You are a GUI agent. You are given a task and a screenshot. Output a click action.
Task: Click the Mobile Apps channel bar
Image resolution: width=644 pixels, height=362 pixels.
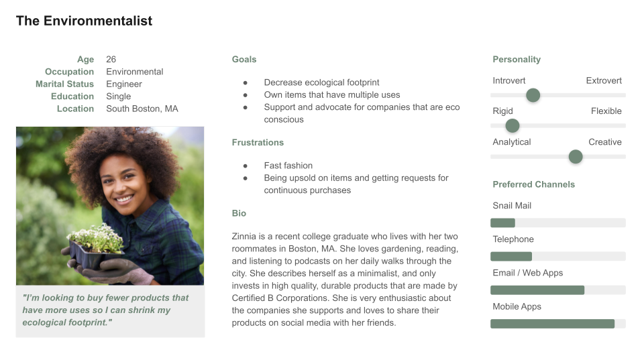coord(557,324)
